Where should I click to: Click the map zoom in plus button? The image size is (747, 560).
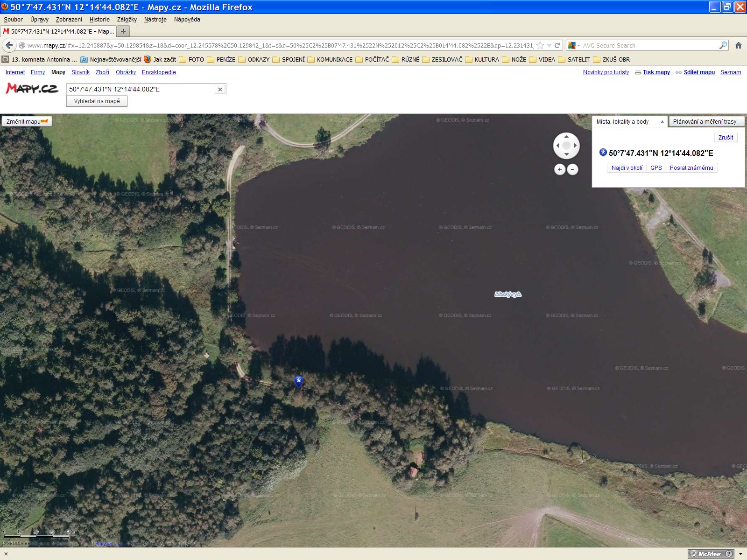click(x=560, y=169)
